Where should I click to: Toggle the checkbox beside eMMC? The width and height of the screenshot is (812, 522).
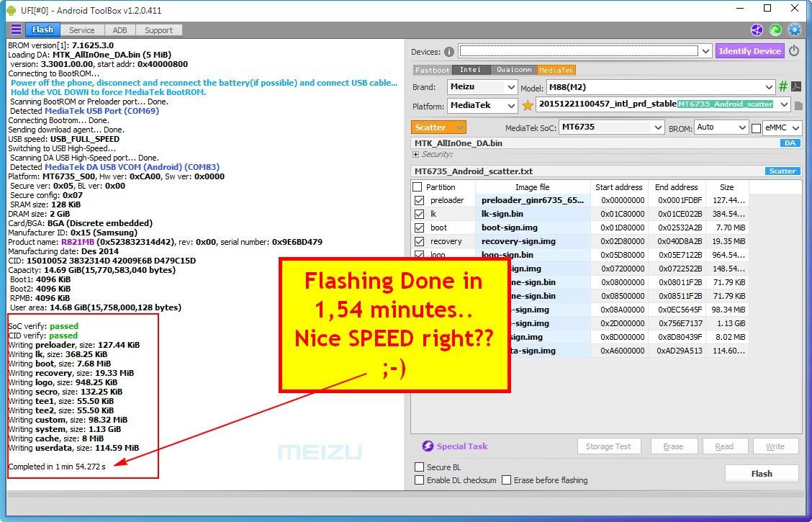(756, 128)
